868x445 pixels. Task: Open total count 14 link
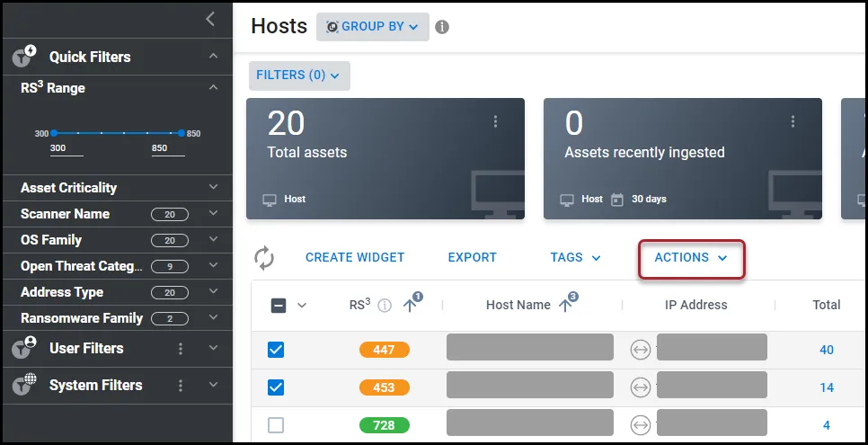coord(827,387)
